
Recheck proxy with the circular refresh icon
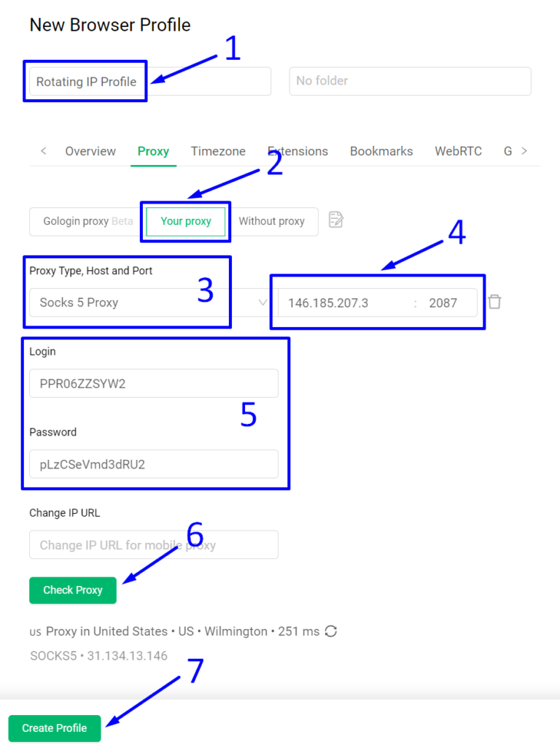pyautogui.click(x=331, y=631)
